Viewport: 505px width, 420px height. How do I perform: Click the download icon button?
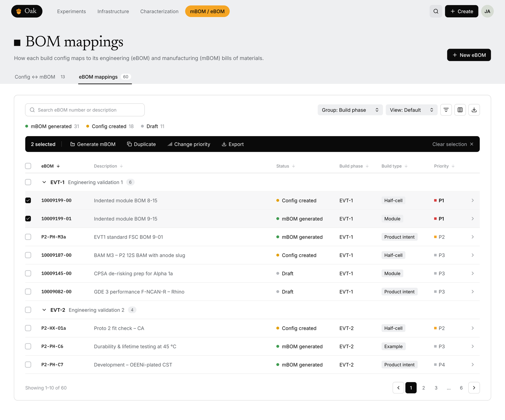pos(474,110)
